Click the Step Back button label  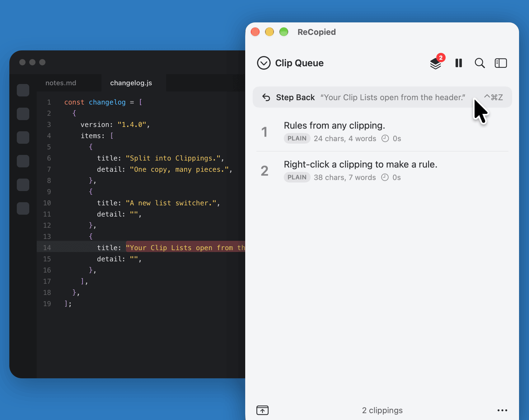point(295,97)
